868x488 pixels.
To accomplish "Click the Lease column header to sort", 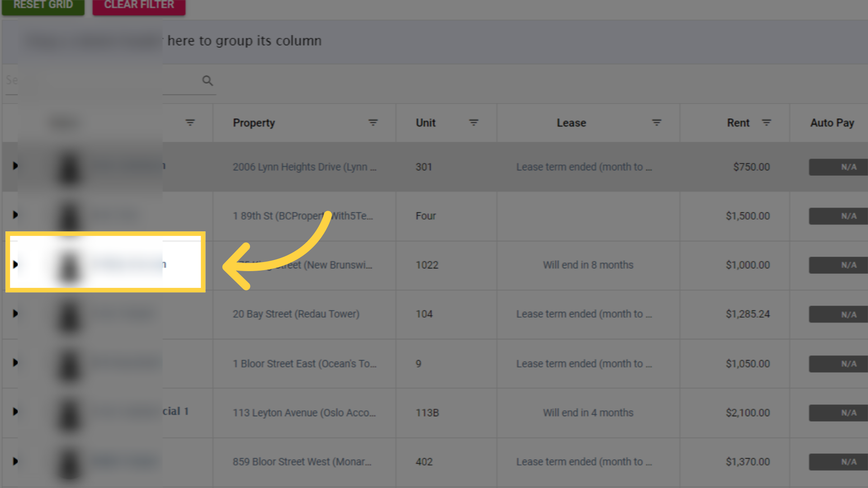I will click(571, 122).
